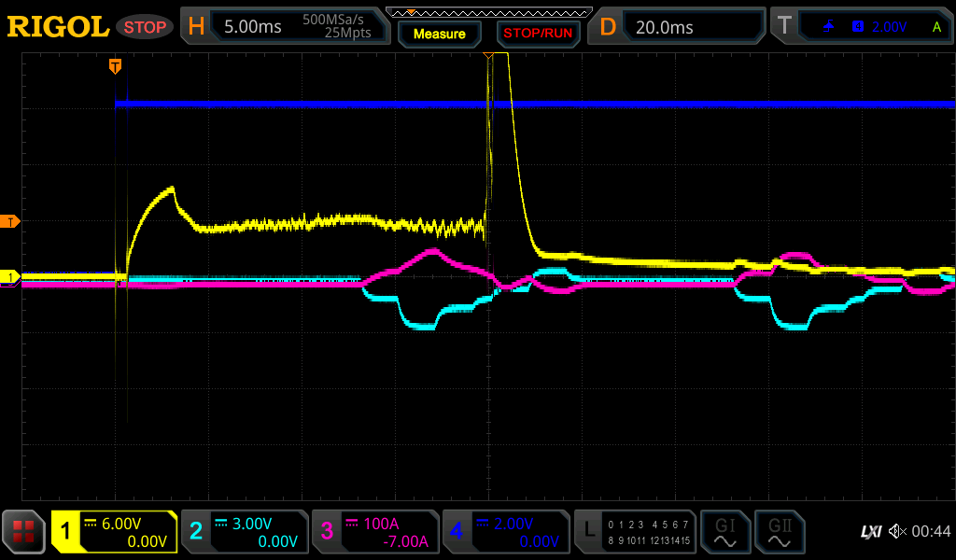Open the Measure menu
Image resolution: width=956 pixels, height=560 pixels.
pos(439,34)
